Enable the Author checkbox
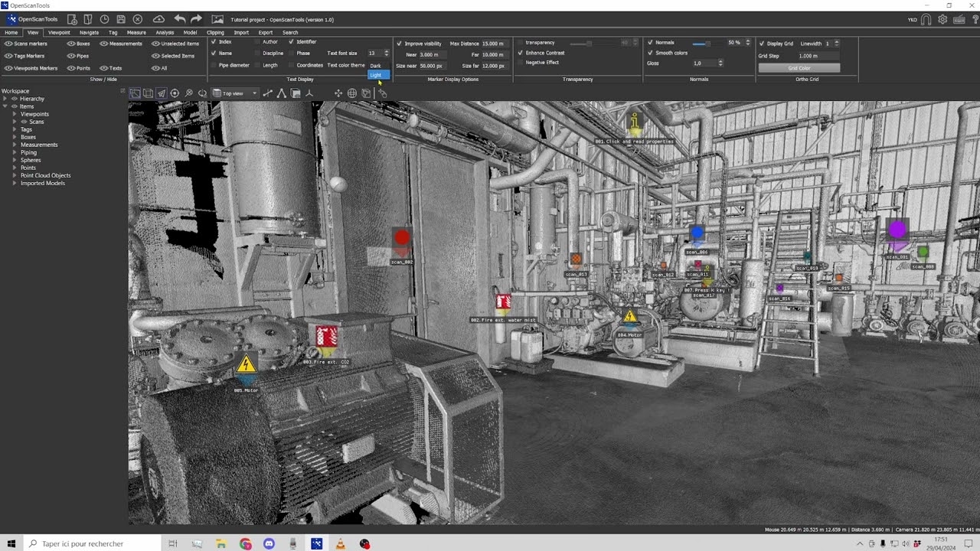 257,42
